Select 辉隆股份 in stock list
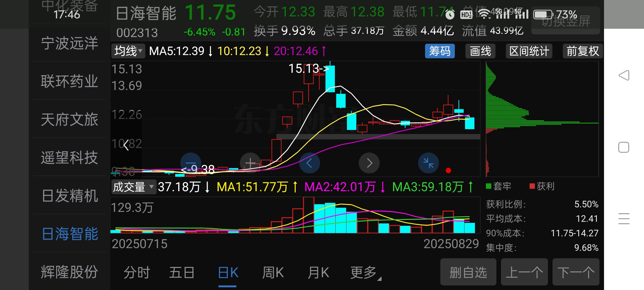This screenshot has height=290, width=644. (69, 272)
